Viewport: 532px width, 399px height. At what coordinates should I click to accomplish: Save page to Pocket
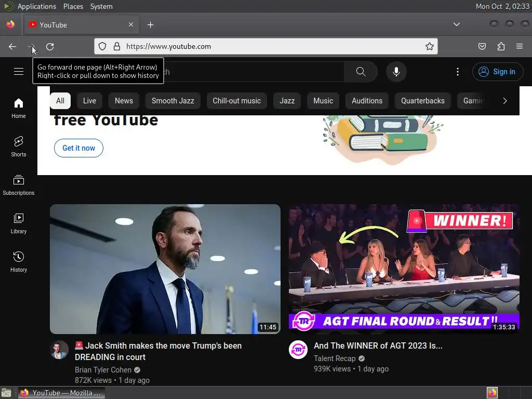click(x=482, y=46)
